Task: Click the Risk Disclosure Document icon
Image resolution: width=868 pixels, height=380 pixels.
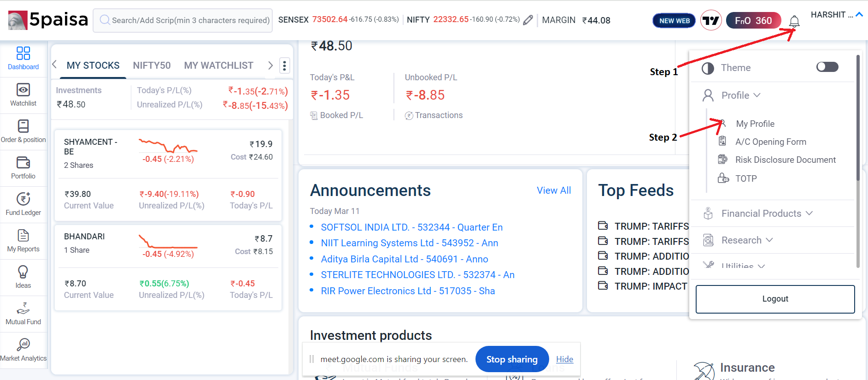Action: pos(722,160)
